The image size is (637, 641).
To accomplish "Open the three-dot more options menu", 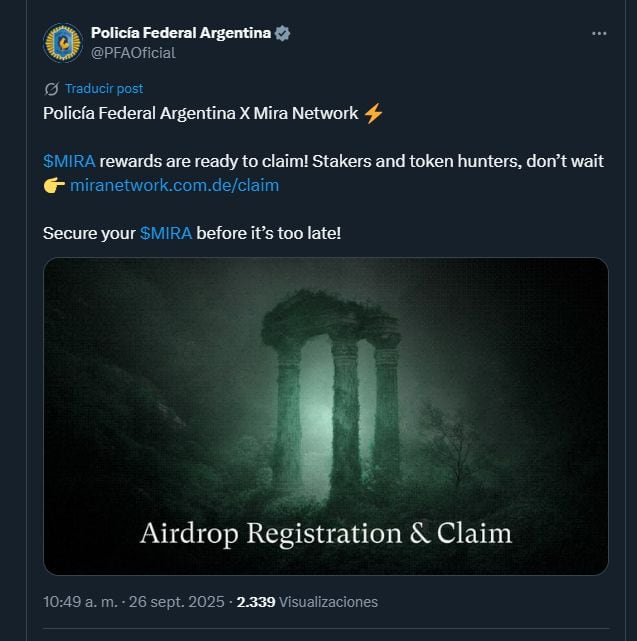I will (x=599, y=34).
